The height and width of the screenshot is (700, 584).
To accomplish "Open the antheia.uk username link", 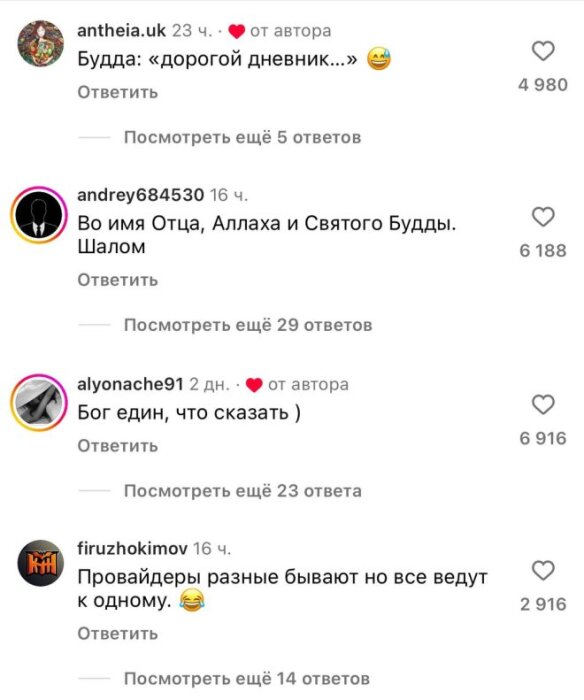I will pos(121,31).
